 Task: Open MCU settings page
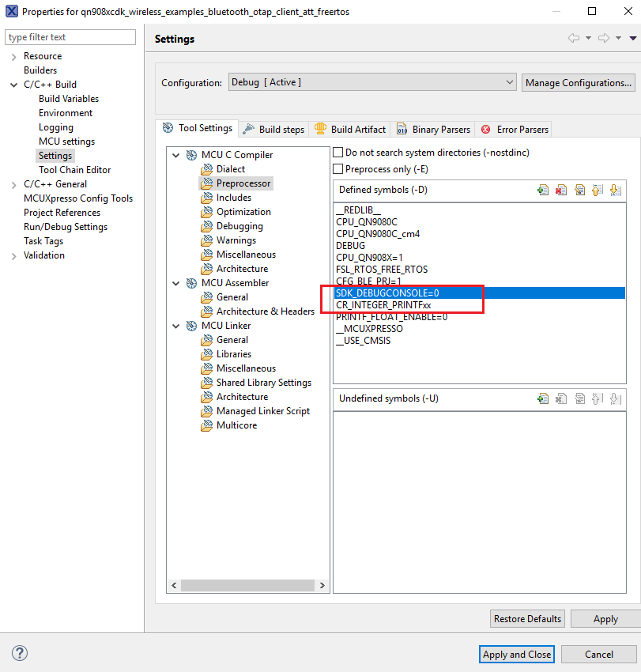point(66,142)
